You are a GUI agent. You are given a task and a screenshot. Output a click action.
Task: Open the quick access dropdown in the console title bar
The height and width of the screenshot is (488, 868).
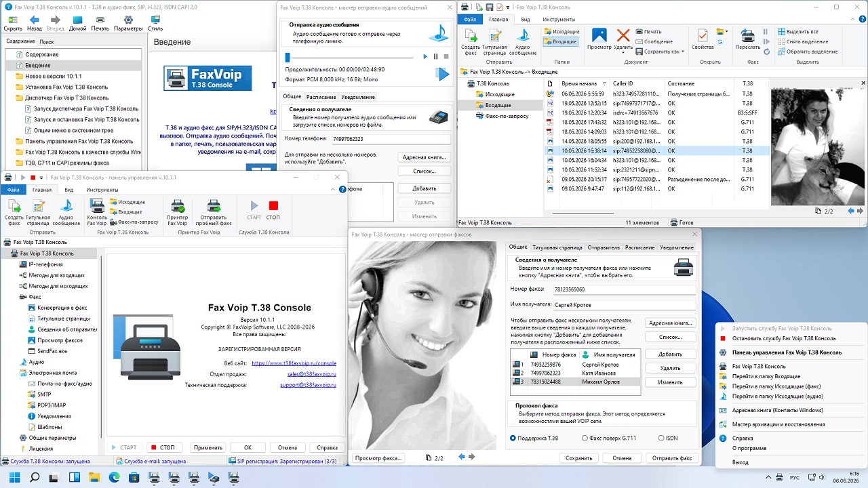[x=509, y=7]
